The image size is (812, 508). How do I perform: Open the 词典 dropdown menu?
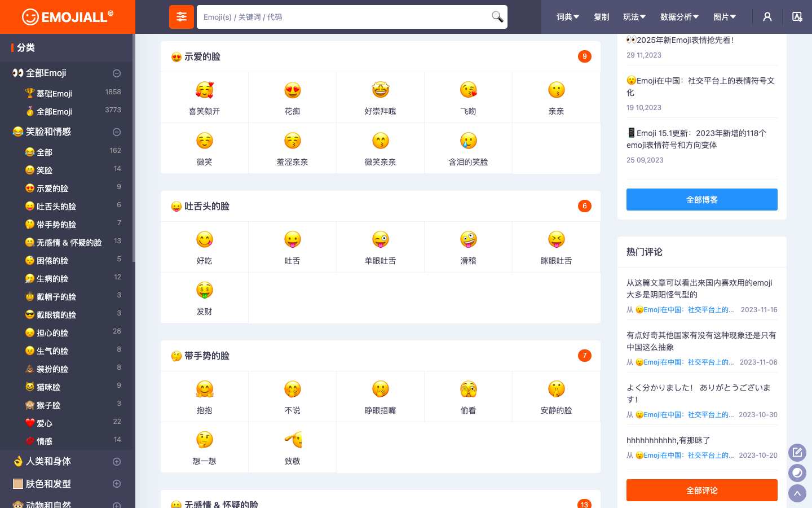pos(567,17)
